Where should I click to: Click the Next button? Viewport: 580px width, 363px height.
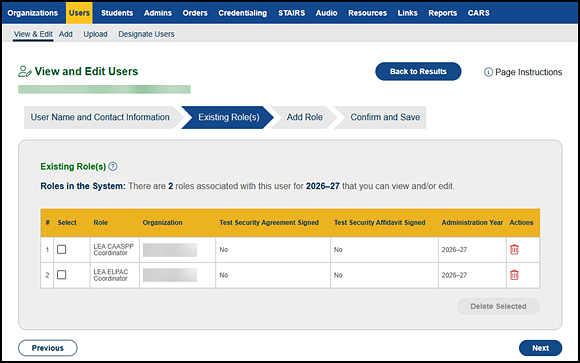click(540, 348)
